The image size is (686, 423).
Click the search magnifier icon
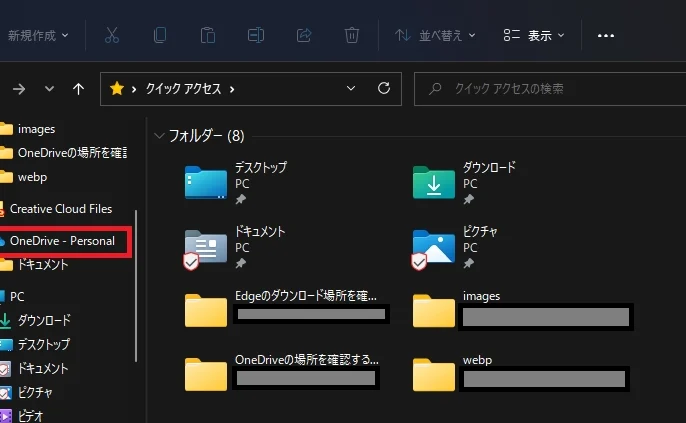tap(435, 89)
